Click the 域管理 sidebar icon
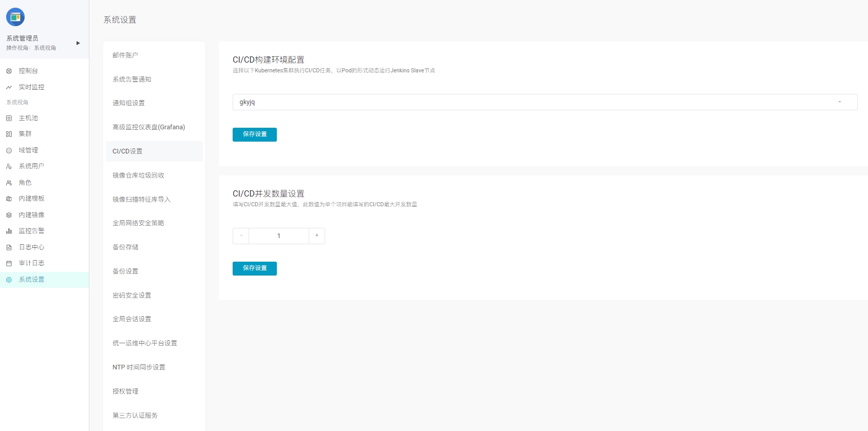Image resolution: width=868 pixels, height=431 pixels. pos(9,150)
